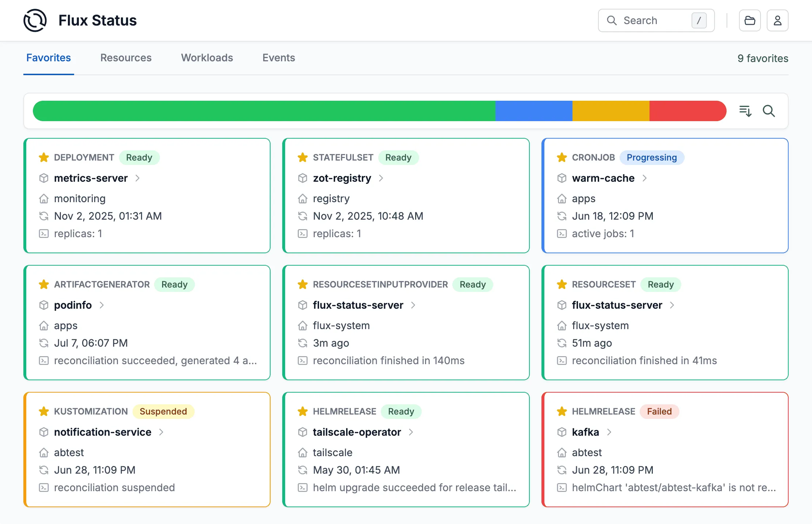
Task: Open the podinfo resource link
Action: coord(73,305)
